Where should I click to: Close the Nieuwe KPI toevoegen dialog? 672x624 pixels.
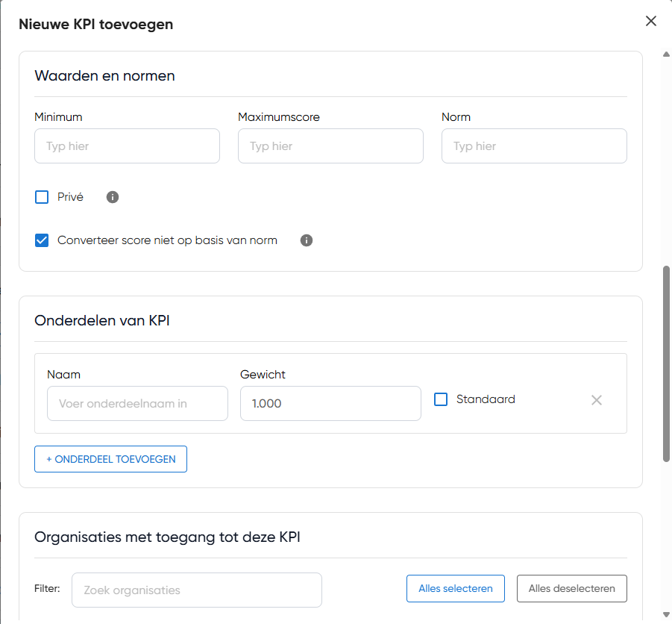point(651,21)
